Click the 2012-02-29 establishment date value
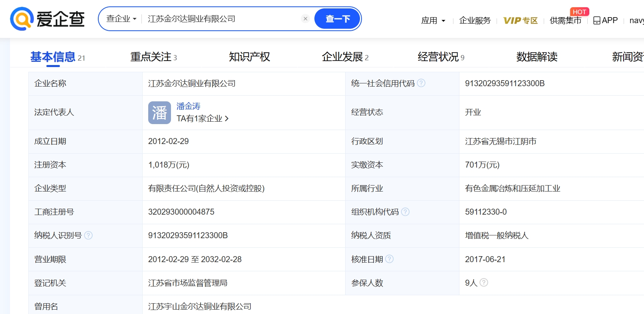The height and width of the screenshot is (314, 644). [168, 141]
